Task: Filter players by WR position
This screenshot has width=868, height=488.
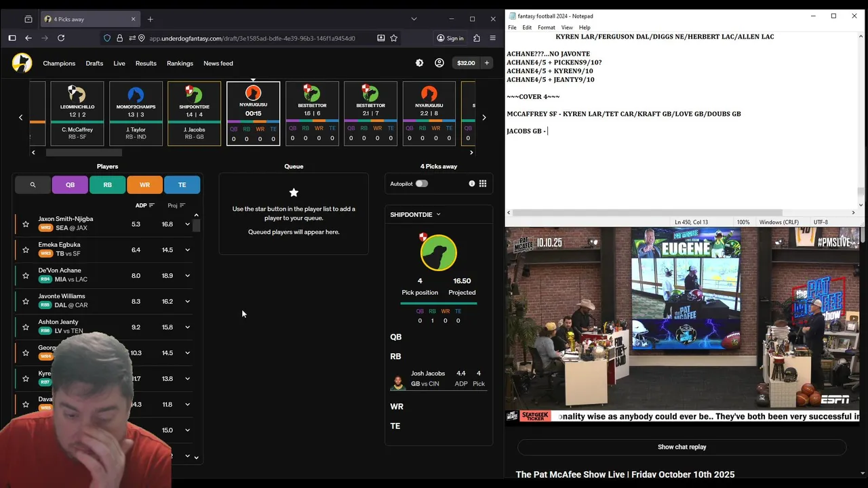Action: 144,184
